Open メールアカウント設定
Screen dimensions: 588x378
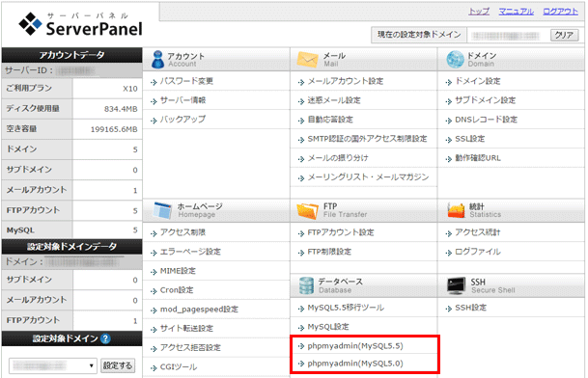click(346, 81)
